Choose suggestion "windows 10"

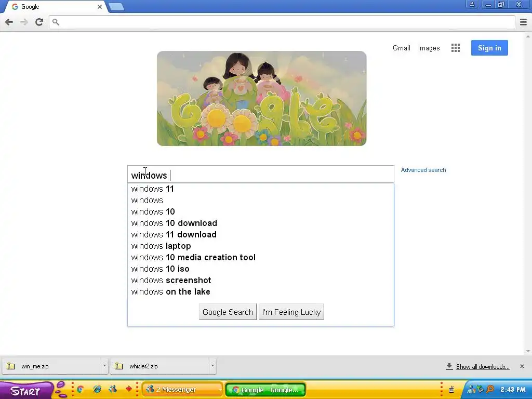point(261,212)
